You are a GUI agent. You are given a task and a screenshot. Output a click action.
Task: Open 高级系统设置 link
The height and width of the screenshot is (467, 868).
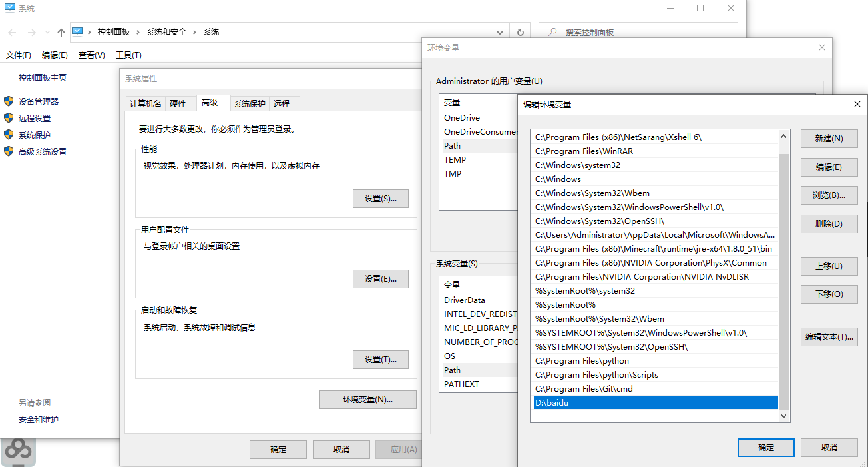point(43,151)
